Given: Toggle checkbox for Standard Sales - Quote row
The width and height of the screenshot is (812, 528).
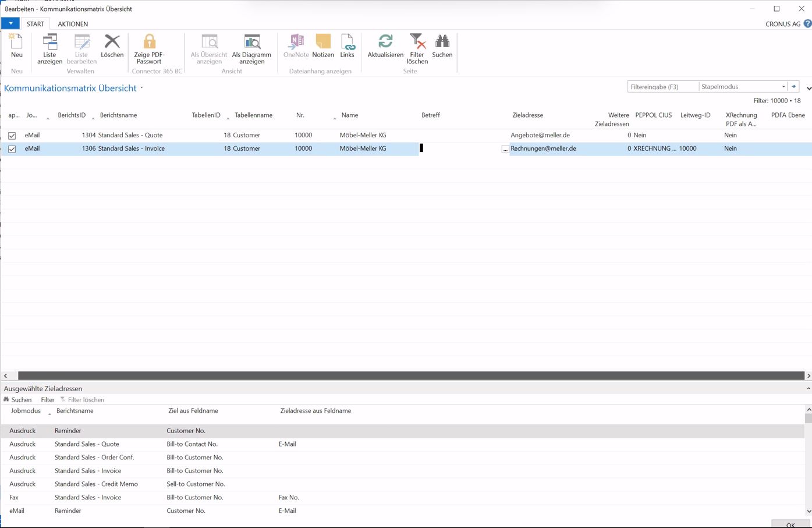Looking at the screenshot, I should 12,136.
